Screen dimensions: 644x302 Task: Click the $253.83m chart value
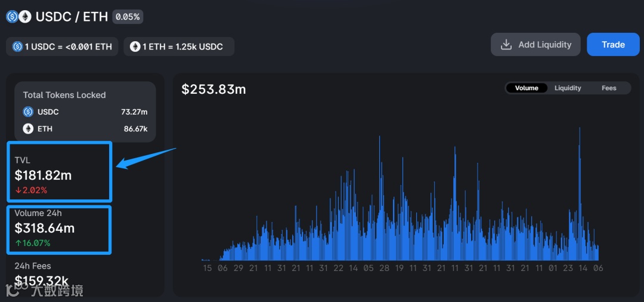click(x=213, y=89)
